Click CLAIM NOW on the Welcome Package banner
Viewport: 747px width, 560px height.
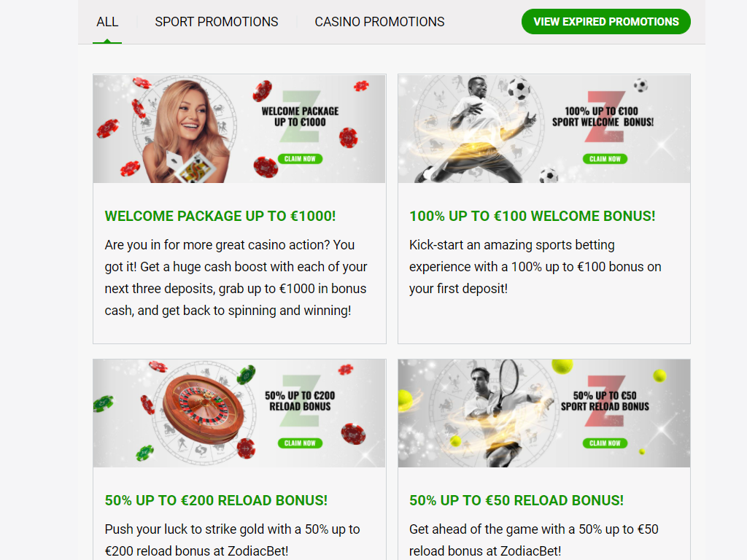point(300,158)
